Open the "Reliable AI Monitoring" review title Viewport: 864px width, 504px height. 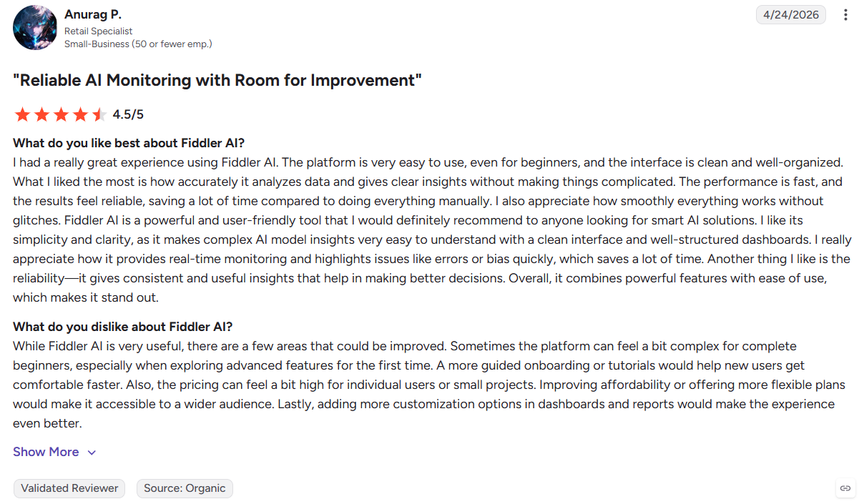click(217, 80)
